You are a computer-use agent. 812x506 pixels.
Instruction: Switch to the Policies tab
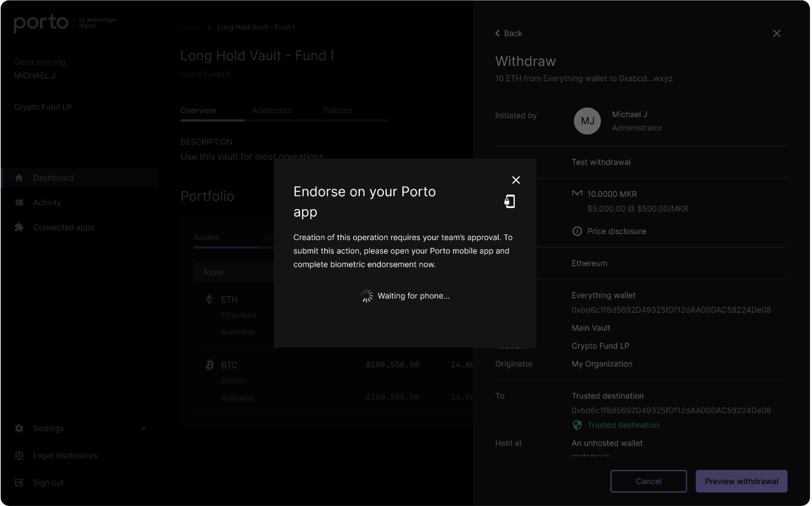pyautogui.click(x=337, y=110)
